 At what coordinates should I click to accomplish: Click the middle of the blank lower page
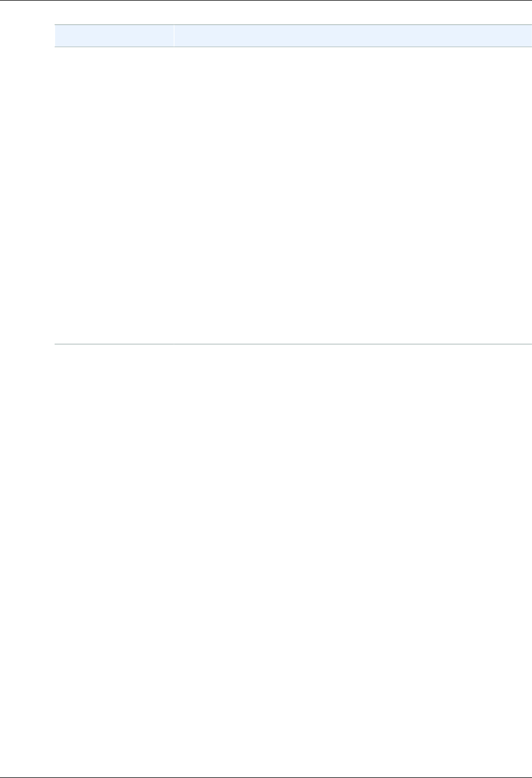[266, 560]
